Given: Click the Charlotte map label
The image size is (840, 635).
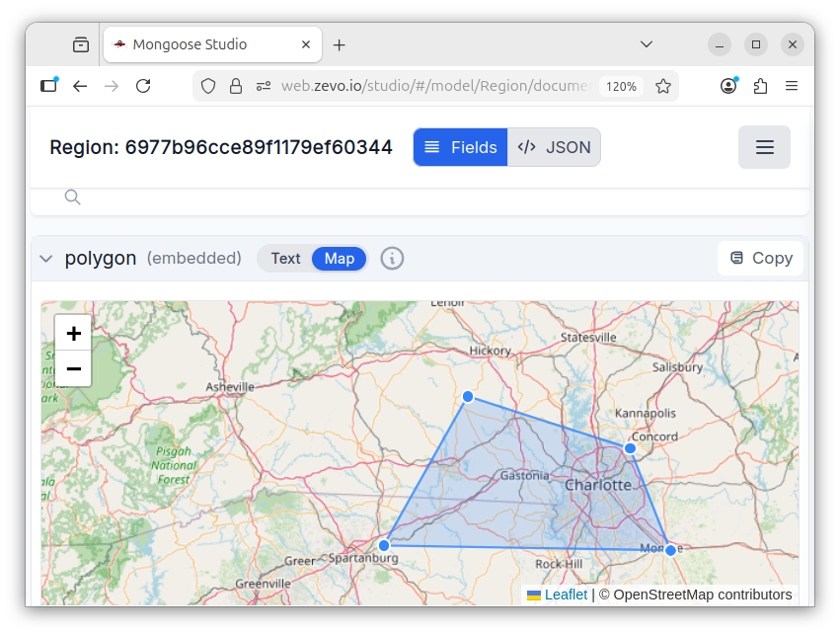Looking at the screenshot, I should pyautogui.click(x=598, y=485).
